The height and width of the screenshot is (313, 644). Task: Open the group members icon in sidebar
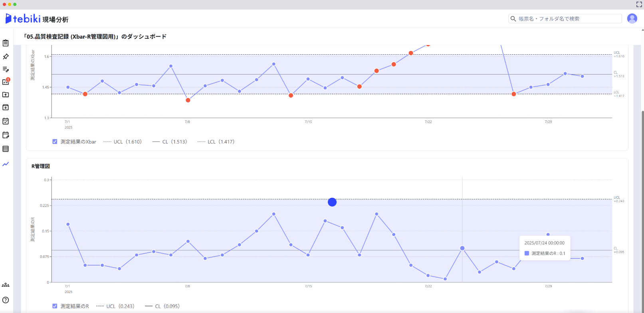click(6, 285)
